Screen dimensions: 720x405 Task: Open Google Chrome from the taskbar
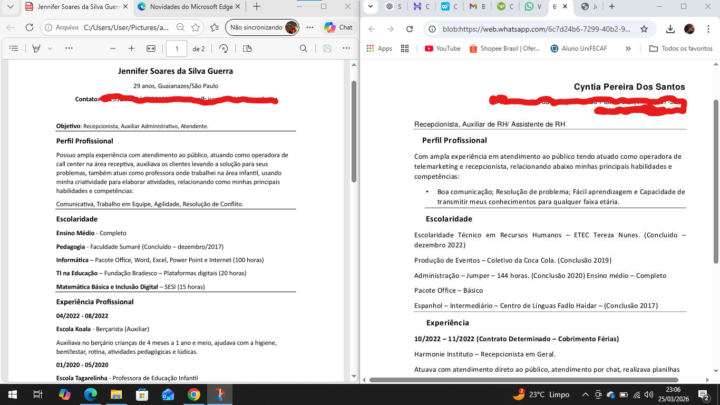(x=194, y=394)
